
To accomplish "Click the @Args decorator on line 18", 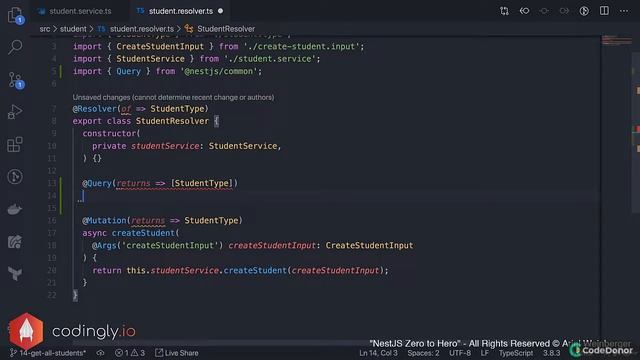I will click(104, 245).
